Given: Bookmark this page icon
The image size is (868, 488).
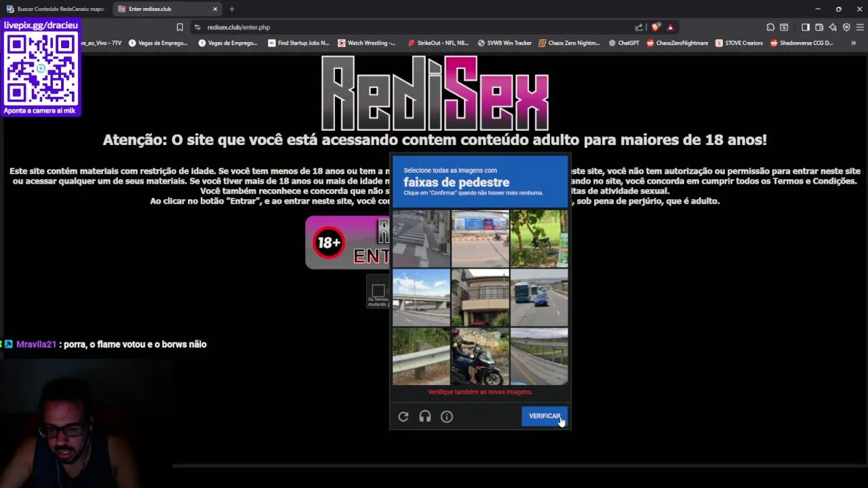Looking at the screenshot, I should (180, 27).
